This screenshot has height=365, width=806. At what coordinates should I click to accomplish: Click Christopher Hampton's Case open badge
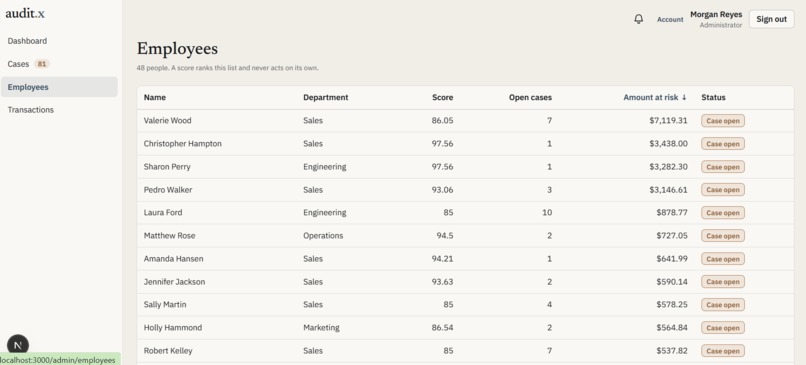click(723, 144)
